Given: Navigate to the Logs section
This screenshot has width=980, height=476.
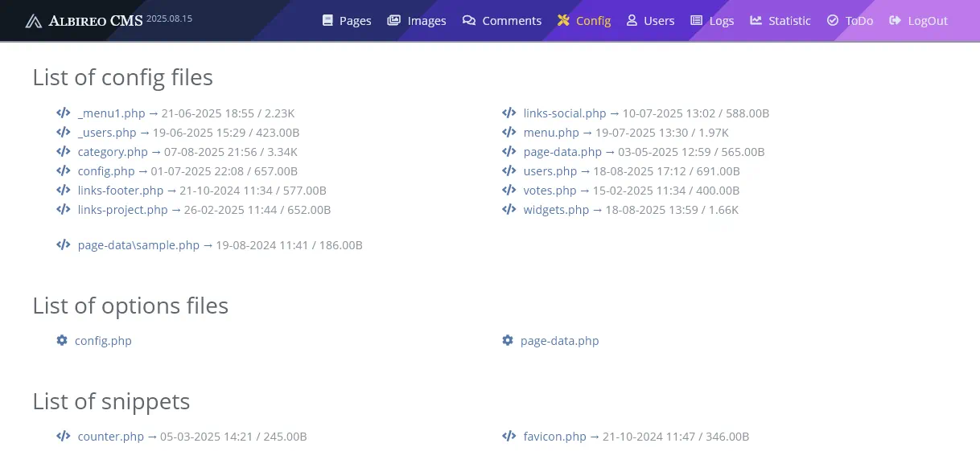Looking at the screenshot, I should tap(721, 20).
